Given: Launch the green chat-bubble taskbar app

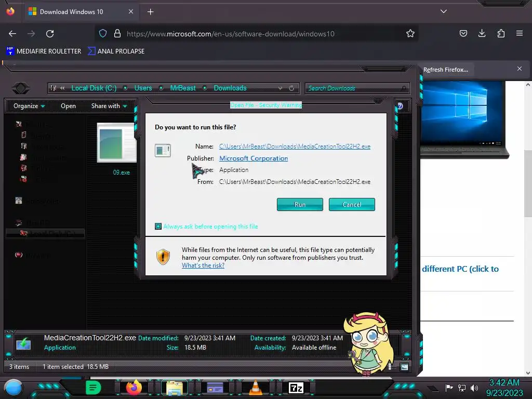Looking at the screenshot, I should point(94,388).
